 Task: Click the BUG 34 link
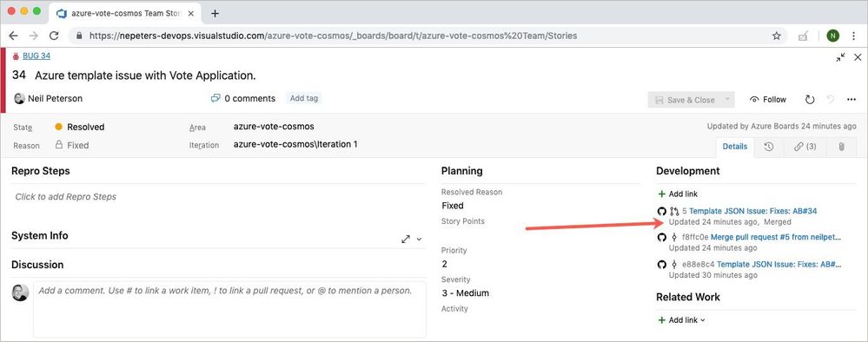click(x=36, y=56)
